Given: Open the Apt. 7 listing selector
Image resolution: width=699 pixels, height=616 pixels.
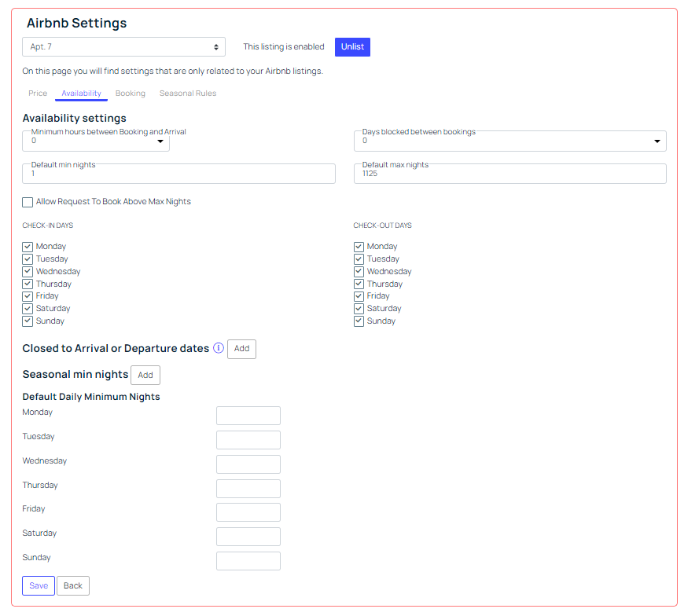Looking at the screenshot, I should [x=124, y=47].
